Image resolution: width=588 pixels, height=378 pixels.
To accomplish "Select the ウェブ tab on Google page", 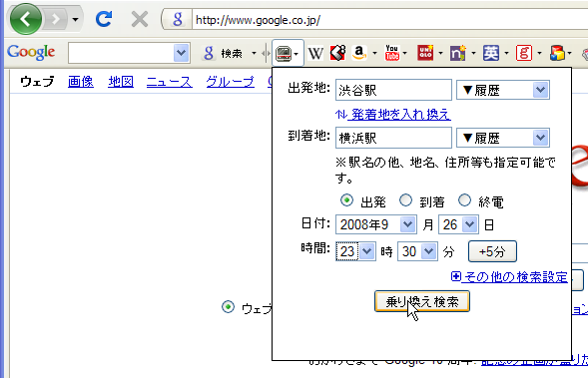I will (37, 82).
